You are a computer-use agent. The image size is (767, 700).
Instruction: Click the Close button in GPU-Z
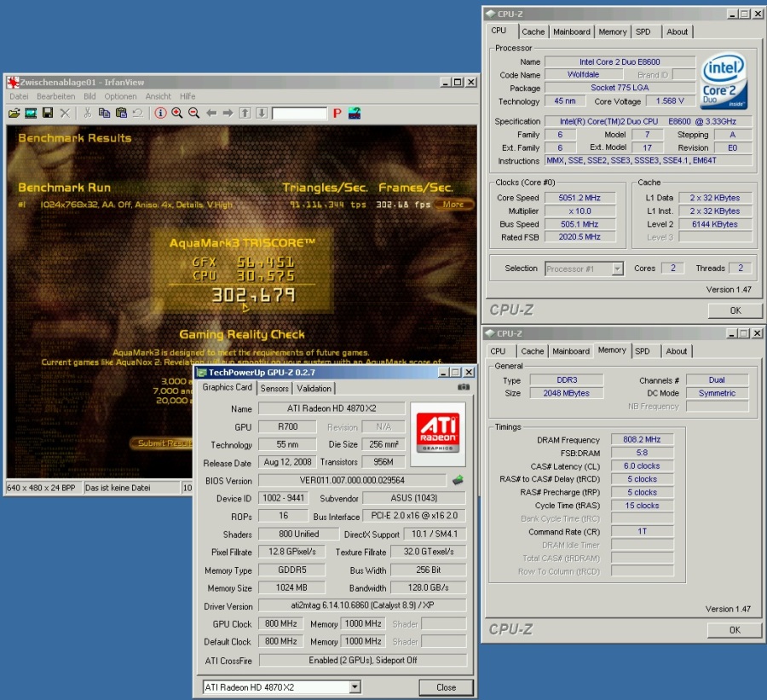pyautogui.click(x=446, y=687)
